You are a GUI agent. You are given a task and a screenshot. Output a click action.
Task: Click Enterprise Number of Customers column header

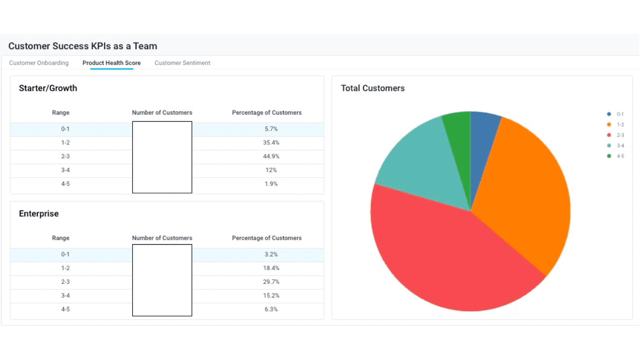point(162,238)
